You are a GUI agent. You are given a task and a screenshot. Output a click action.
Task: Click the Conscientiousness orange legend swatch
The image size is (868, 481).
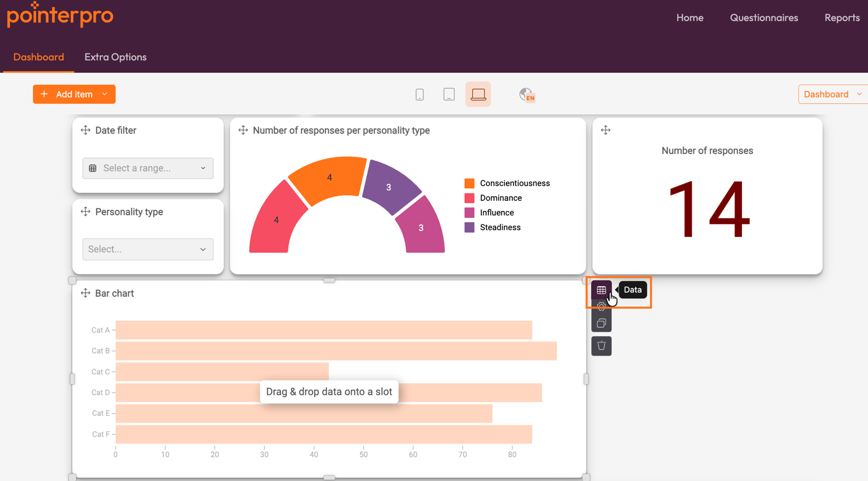(470, 183)
